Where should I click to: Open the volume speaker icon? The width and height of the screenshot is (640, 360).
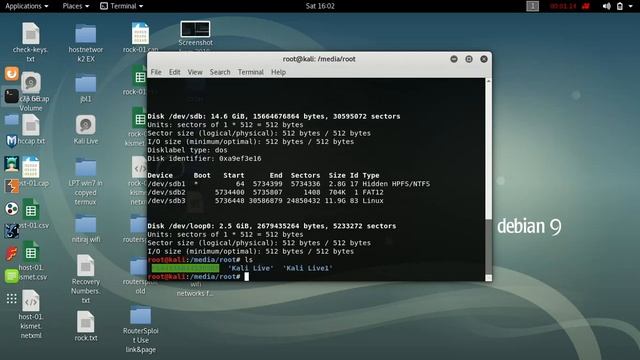[x=607, y=6]
